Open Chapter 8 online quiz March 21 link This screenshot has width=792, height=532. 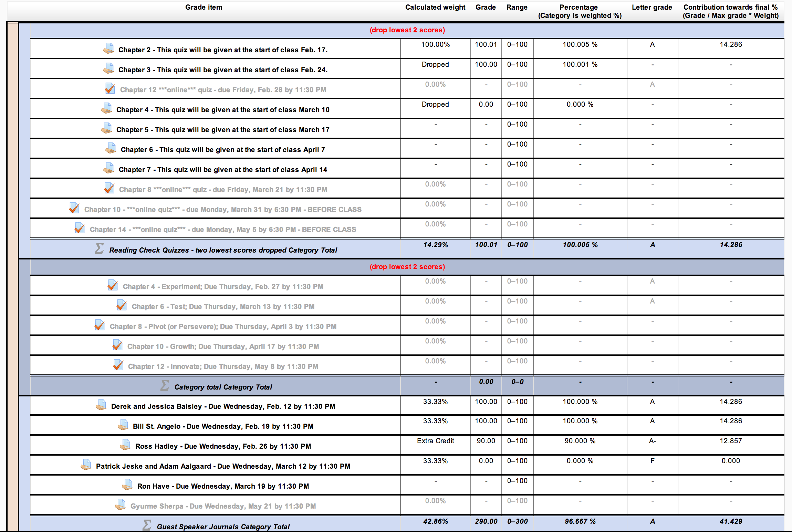[x=223, y=190]
